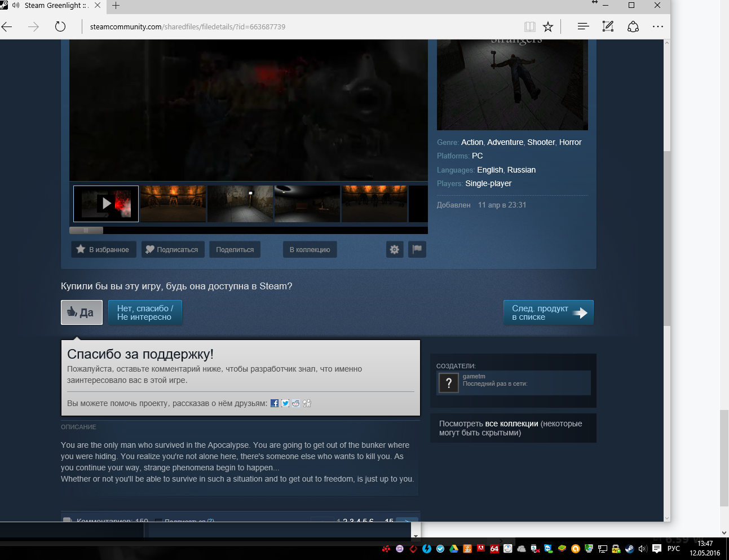Click the browser page vertical scrollbar thumb
The image size is (729, 560).
tap(667, 239)
